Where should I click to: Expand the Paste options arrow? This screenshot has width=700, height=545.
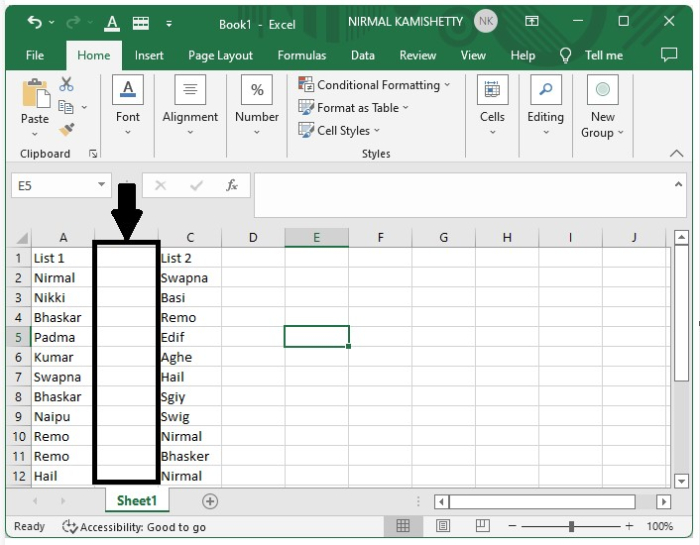35,134
